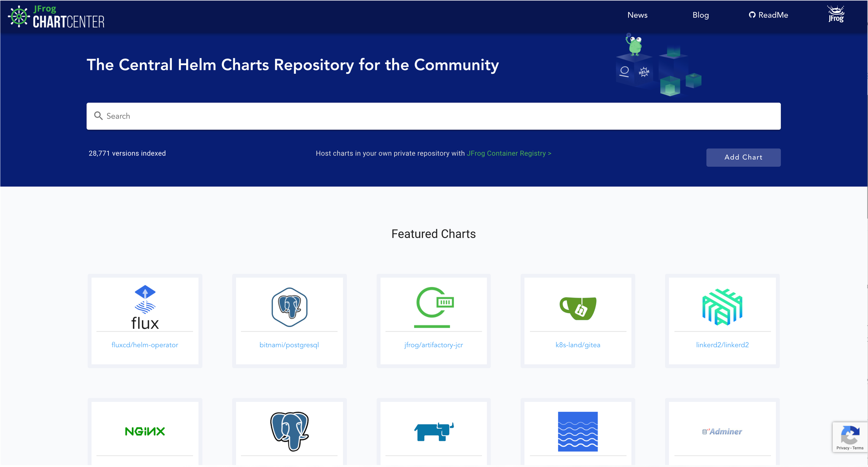Click the ChartCenter ship-wheel logo
The height and width of the screenshot is (467, 868).
tap(18, 17)
